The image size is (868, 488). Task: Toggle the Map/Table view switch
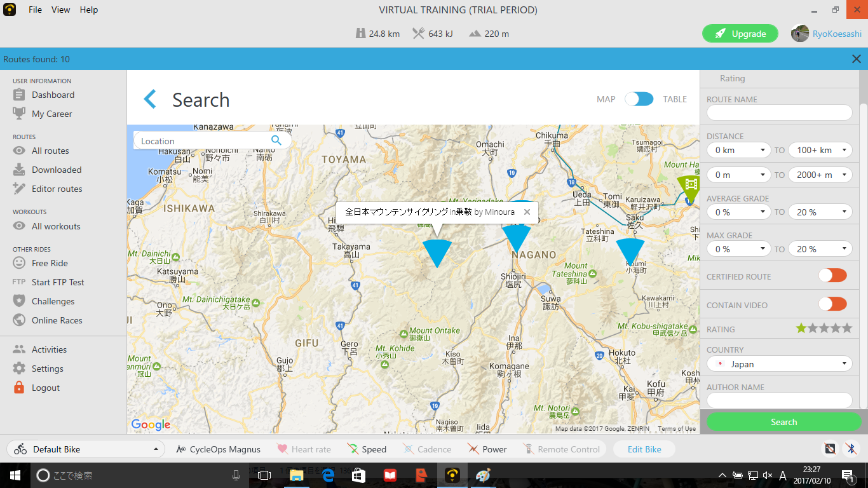click(x=639, y=99)
